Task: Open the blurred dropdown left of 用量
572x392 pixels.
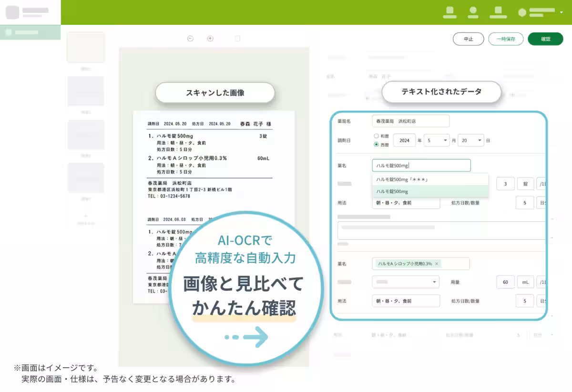Action: click(406, 282)
